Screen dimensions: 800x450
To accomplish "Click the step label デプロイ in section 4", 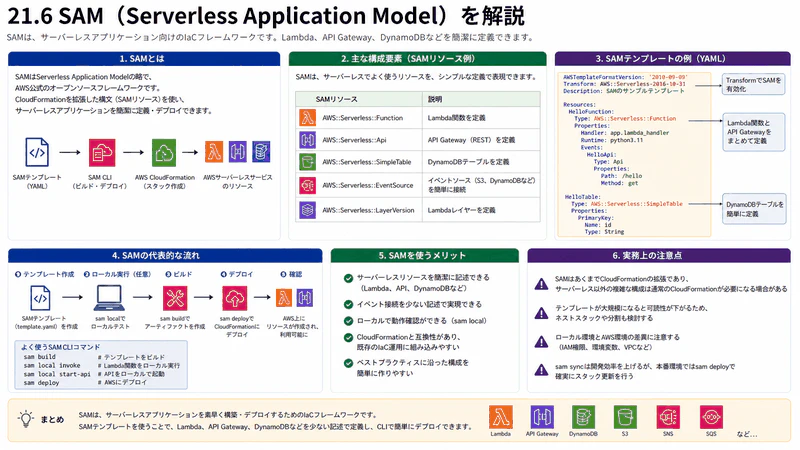I will click(x=237, y=274).
